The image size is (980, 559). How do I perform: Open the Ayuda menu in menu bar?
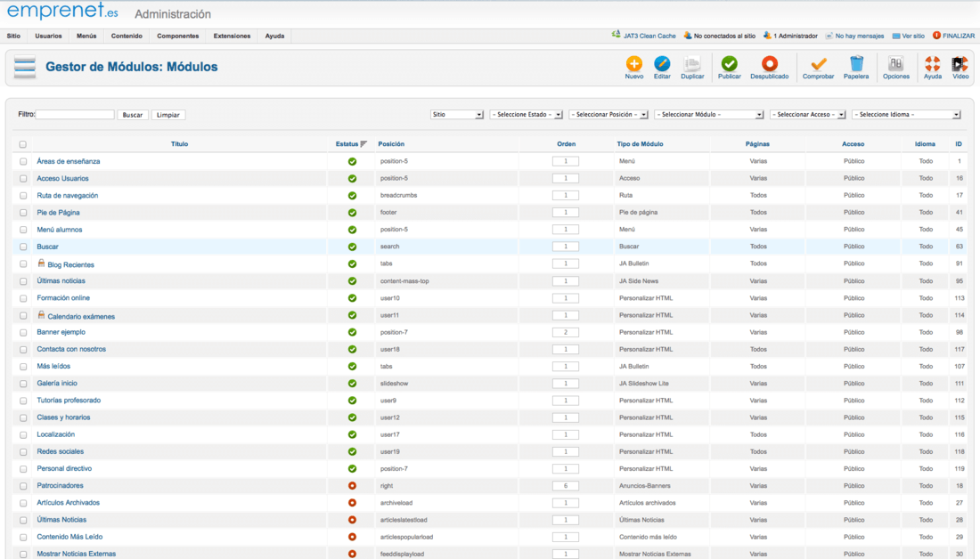274,36
